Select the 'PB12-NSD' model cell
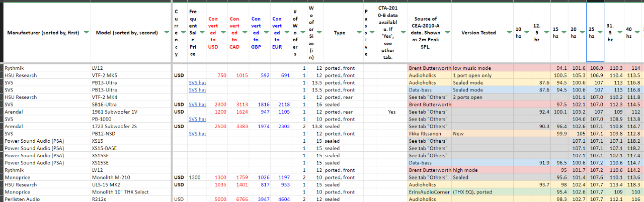Viewport: 644px width, 202px height. [x=132, y=134]
